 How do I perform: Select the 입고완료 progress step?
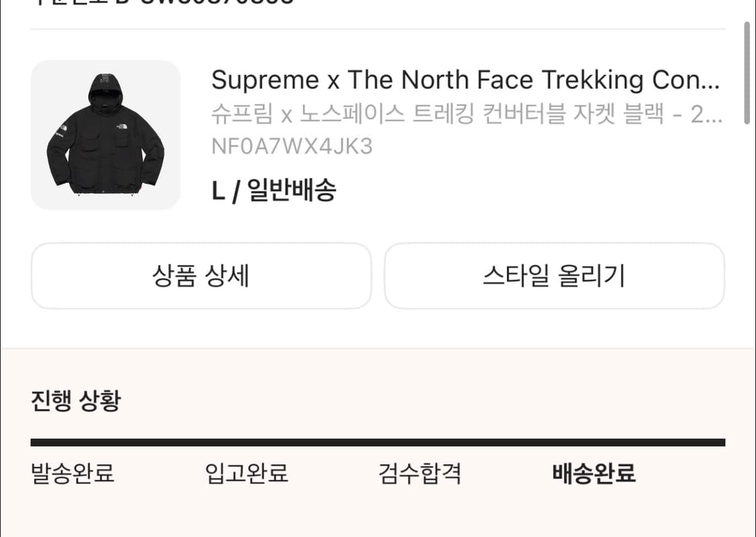coord(247,473)
